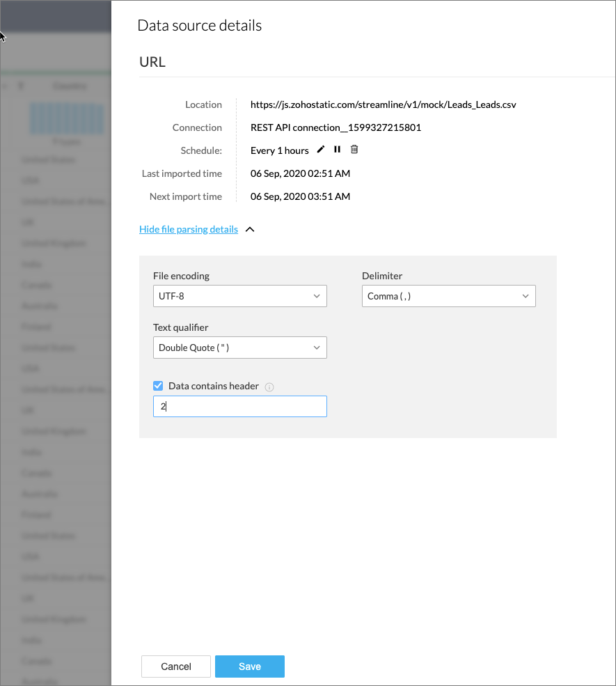Click the Location field label
The image size is (616, 686).
(204, 104)
